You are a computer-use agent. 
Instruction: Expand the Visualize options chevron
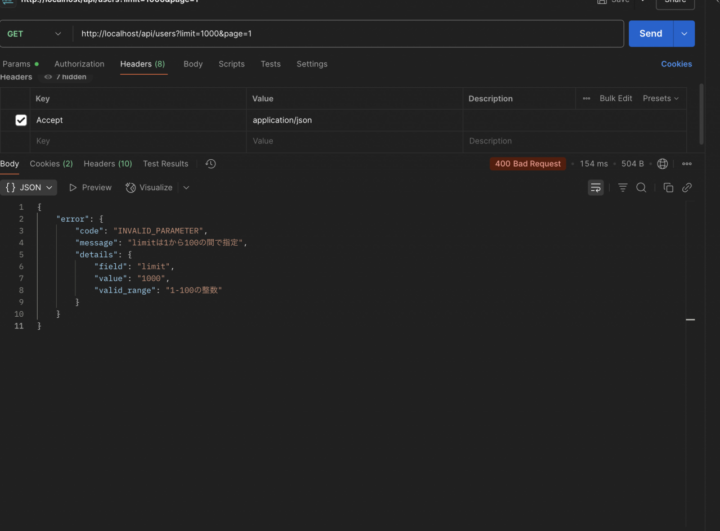186,187
